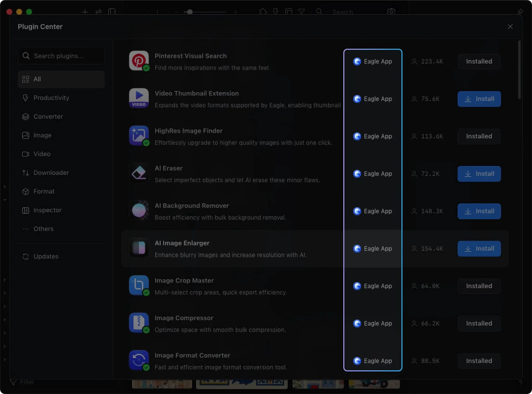Click the filter funnel icon in main toolbar
Screen dimensions: 532x394
pos(301,12)
